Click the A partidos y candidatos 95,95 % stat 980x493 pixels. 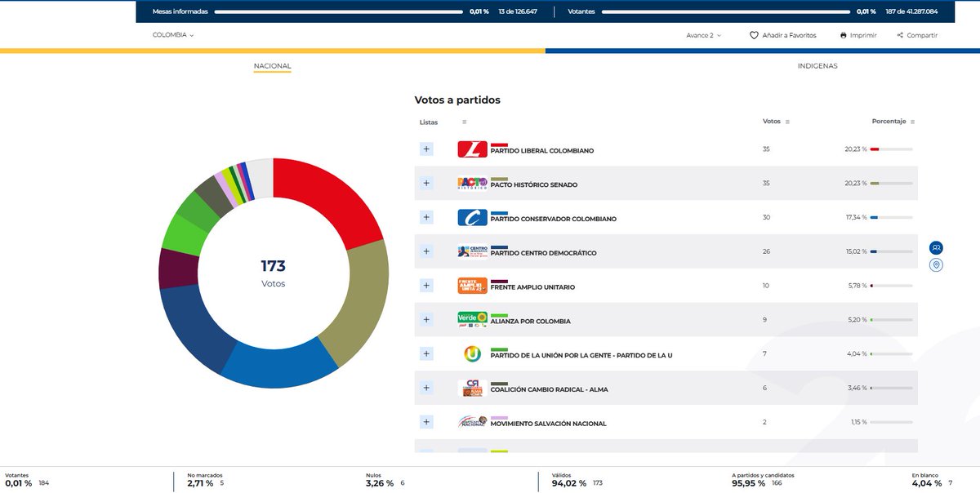[x=763, y=480]
